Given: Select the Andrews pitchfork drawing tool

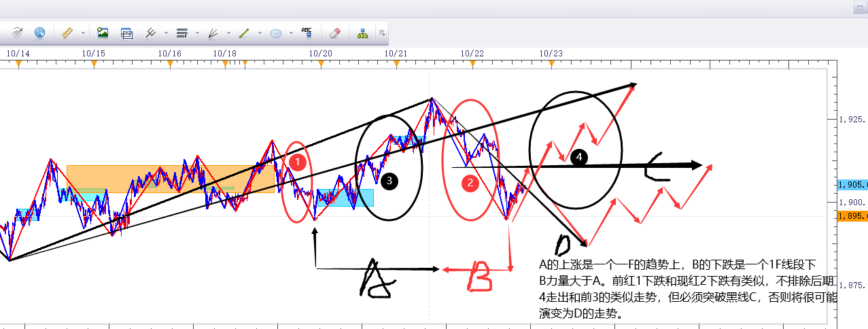Looking at the screenshot, I should coord(152,32).
